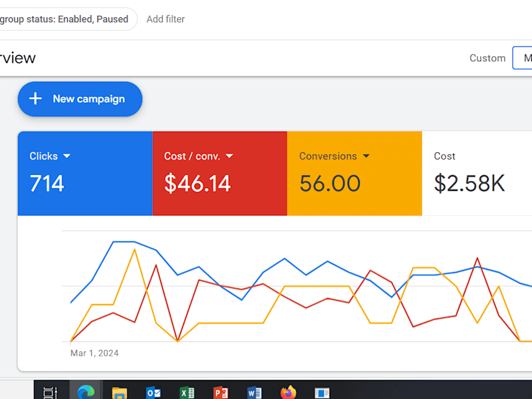532x399 pixels.
Task: Select the blue Clicks scorecard value 714
Action: point(47,184)
